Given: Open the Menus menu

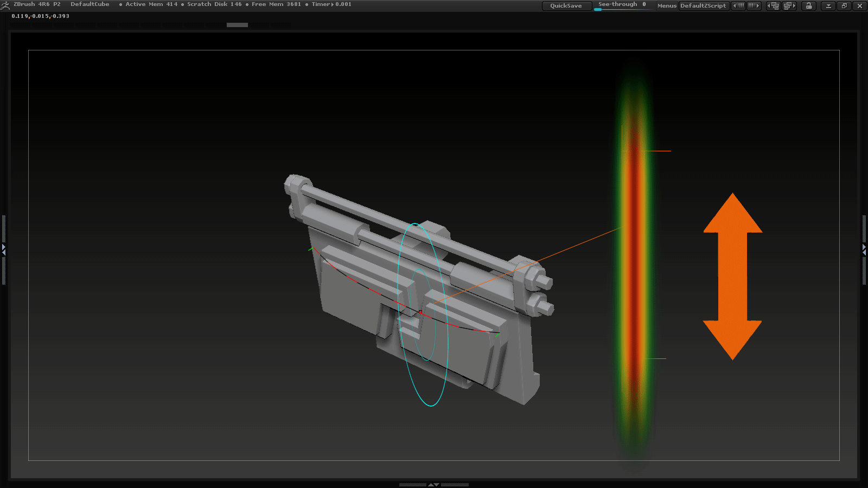Looking at the screenshot, I should pos(666,5).
